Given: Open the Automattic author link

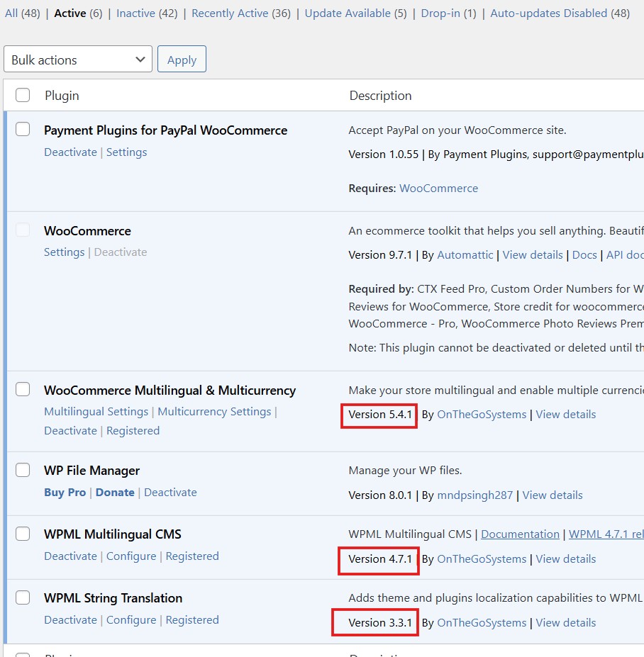Looking at the screenshot, I should [x=465, y=254].
